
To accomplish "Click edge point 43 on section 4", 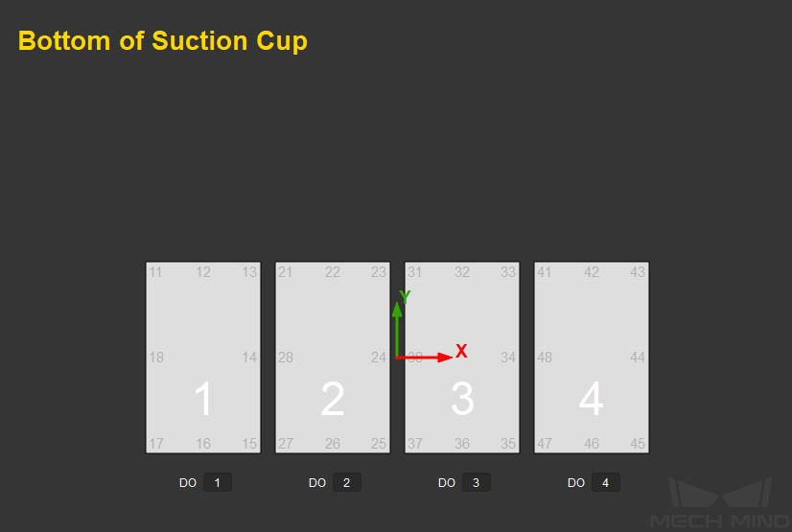I will click(x=638, y=272).
